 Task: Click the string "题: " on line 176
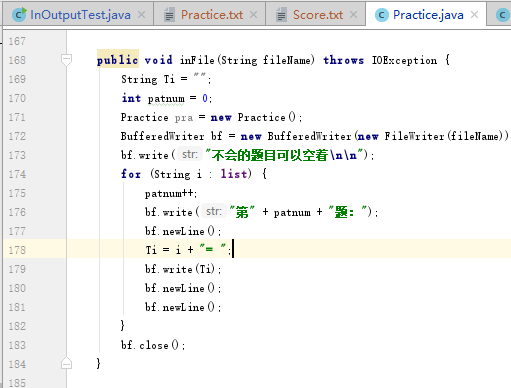click(348, 212)
